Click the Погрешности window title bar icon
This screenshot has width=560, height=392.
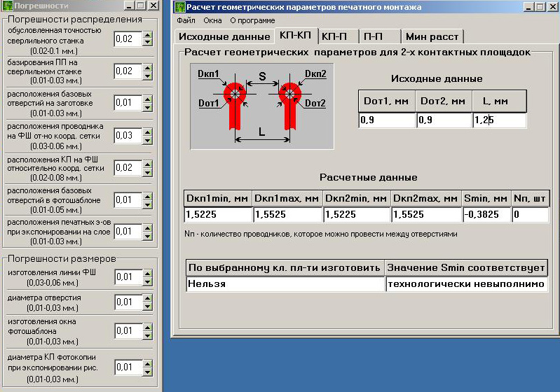coord(7,6)
